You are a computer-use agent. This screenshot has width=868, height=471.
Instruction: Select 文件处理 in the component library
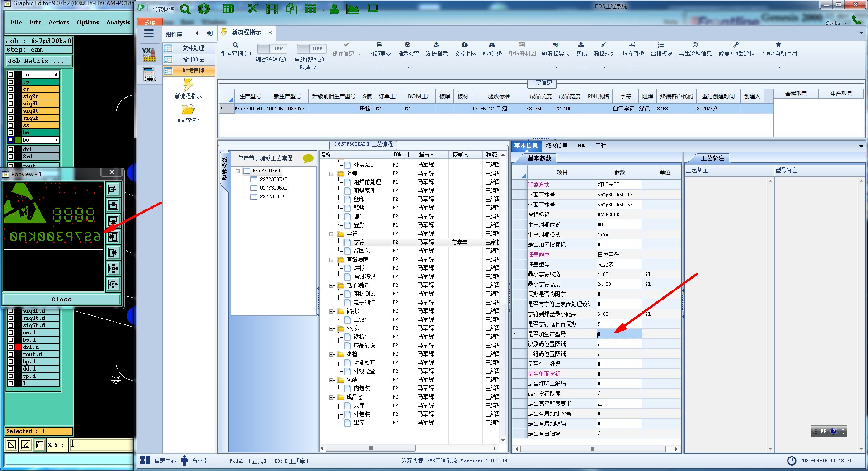188,48
